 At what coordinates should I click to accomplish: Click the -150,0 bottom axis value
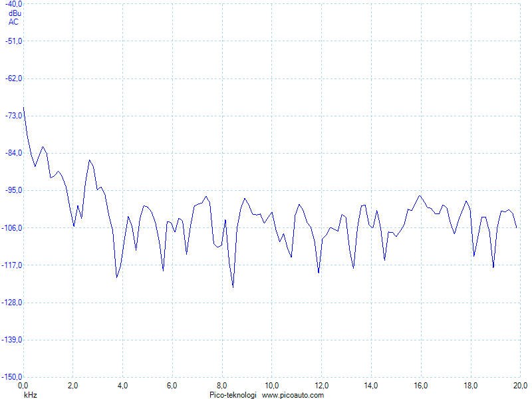[12, 377]
